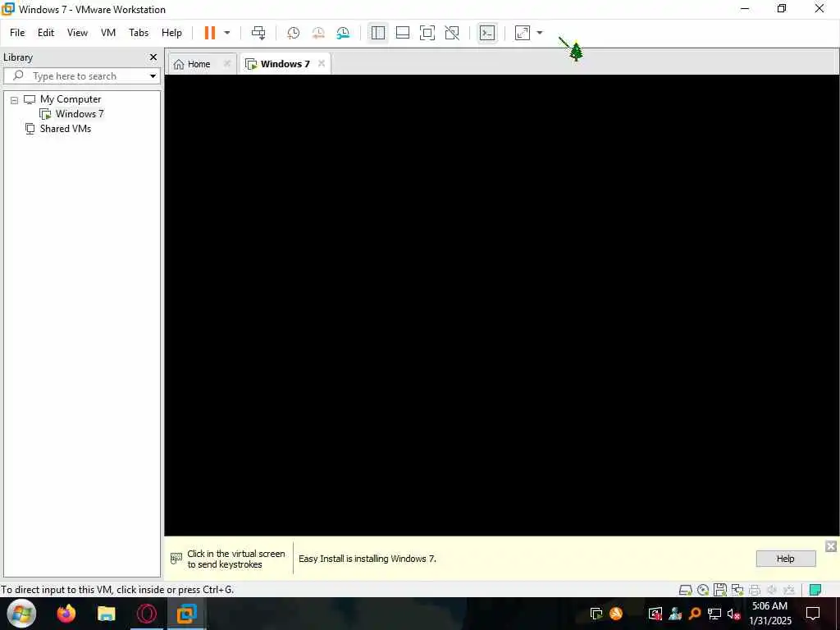This screenshot has height=630, width=840.
Task: Click the orange round tray icon
Action: pyautogui.click(x=616, y=614)
